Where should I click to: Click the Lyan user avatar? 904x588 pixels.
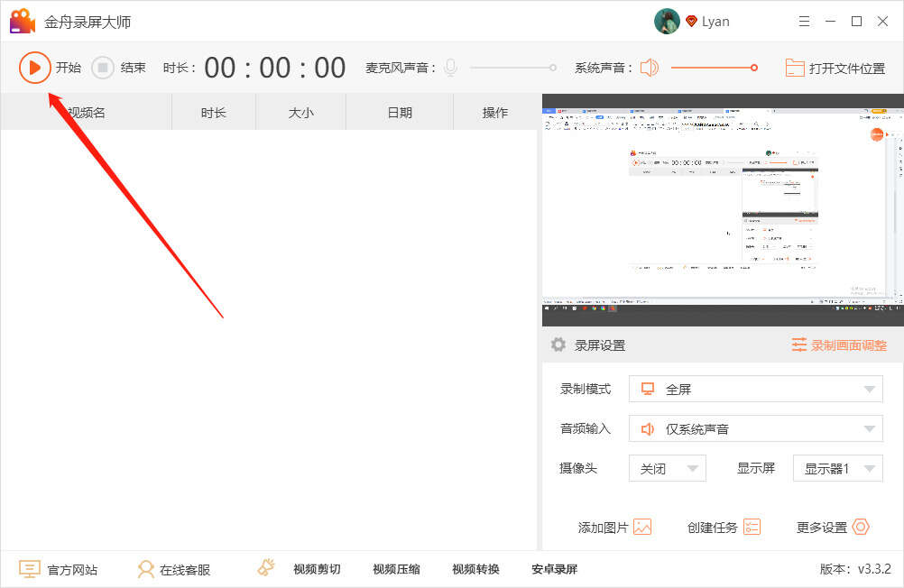point(667,22)
